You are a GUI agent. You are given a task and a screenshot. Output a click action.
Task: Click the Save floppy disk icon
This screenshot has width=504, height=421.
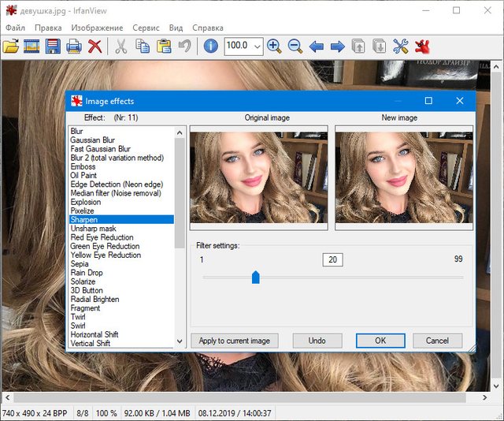pyautogui.click(x=53, y=47)
